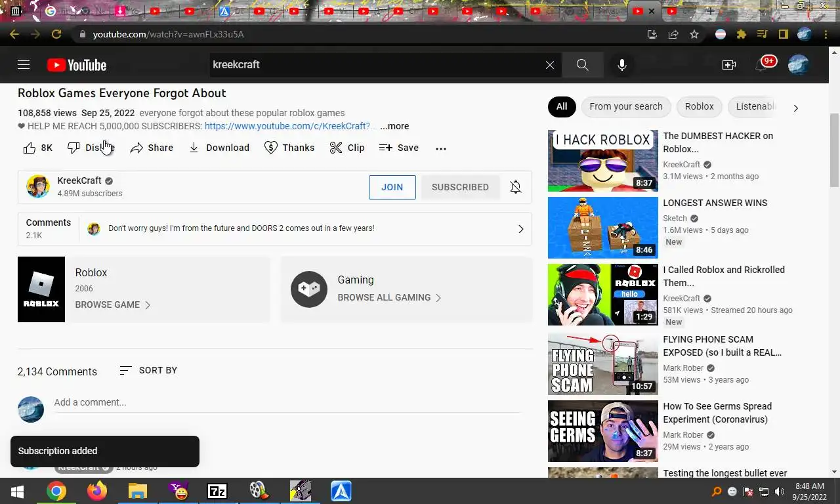Toggle the SUBSCRIBED button
This screenshot has width=840, height=504.
(x=460, y=187)
